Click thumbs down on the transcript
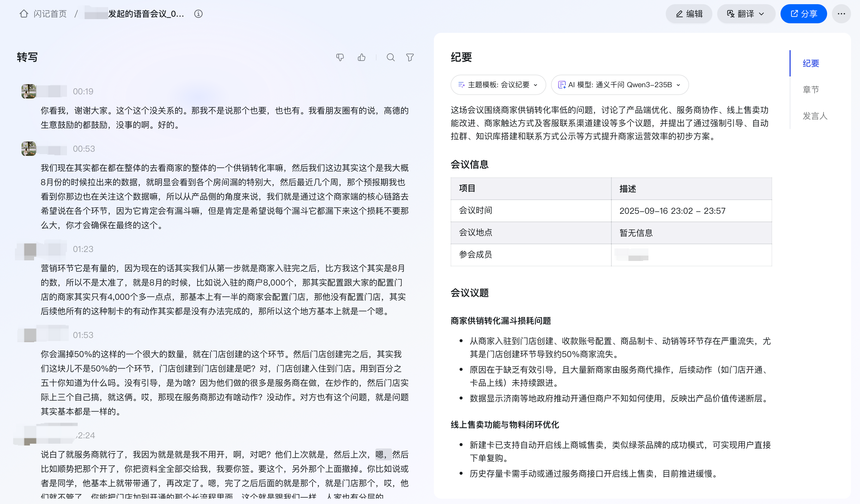860x504 pixels. click(340, 57)
